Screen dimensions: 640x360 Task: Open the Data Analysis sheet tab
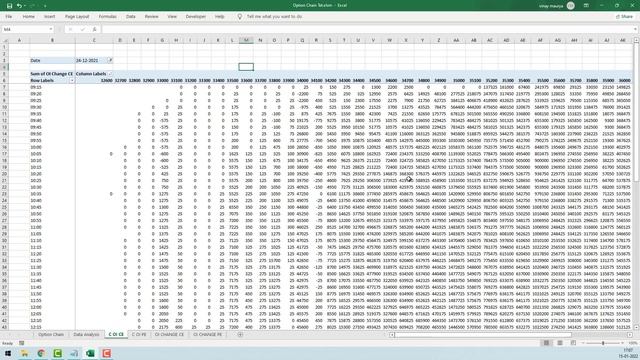[86, 334]
